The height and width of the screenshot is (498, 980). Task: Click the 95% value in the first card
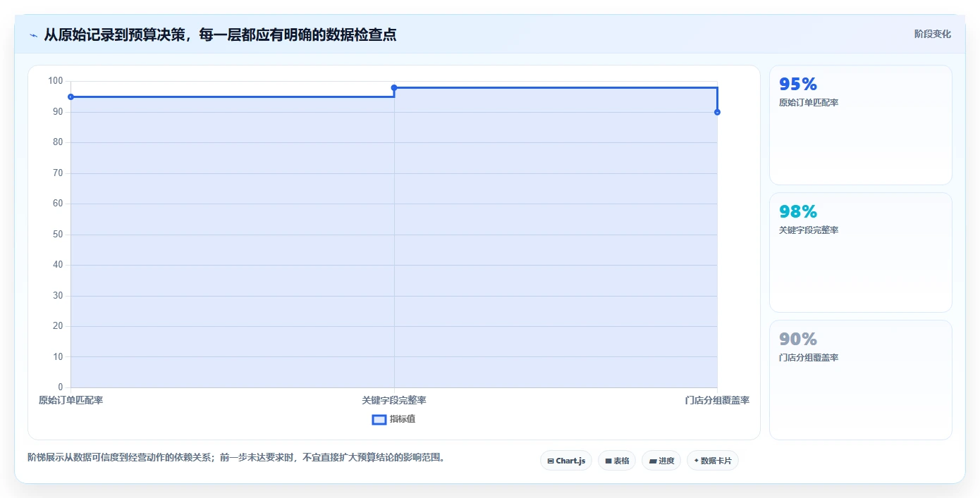click(x=798, y=85)
